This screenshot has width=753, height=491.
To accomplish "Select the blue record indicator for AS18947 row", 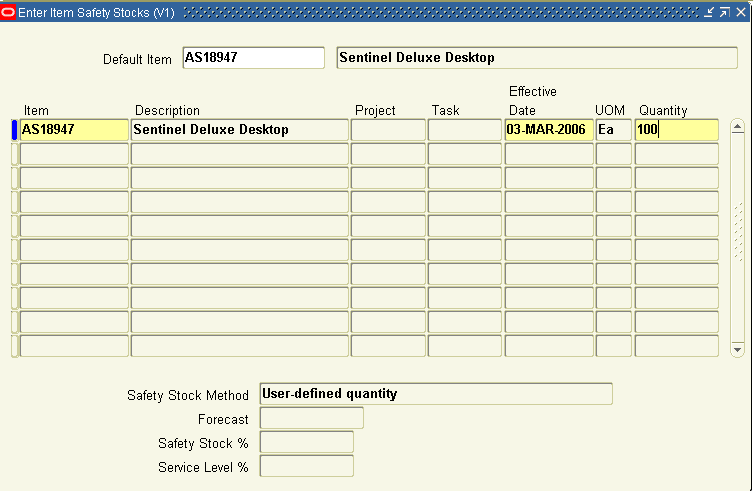I will click(14, 130).
